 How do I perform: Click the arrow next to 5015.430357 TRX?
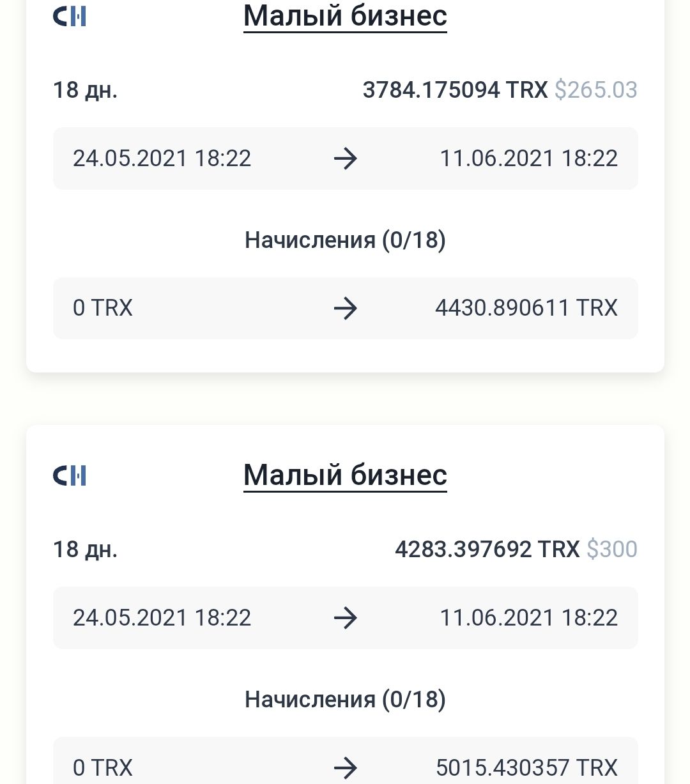point(346,767)
